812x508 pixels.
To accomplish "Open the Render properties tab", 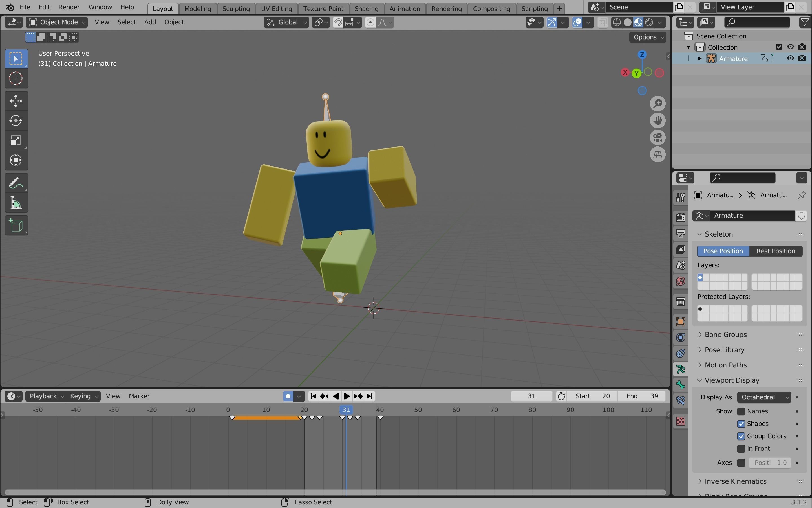I will coord(680,217).
